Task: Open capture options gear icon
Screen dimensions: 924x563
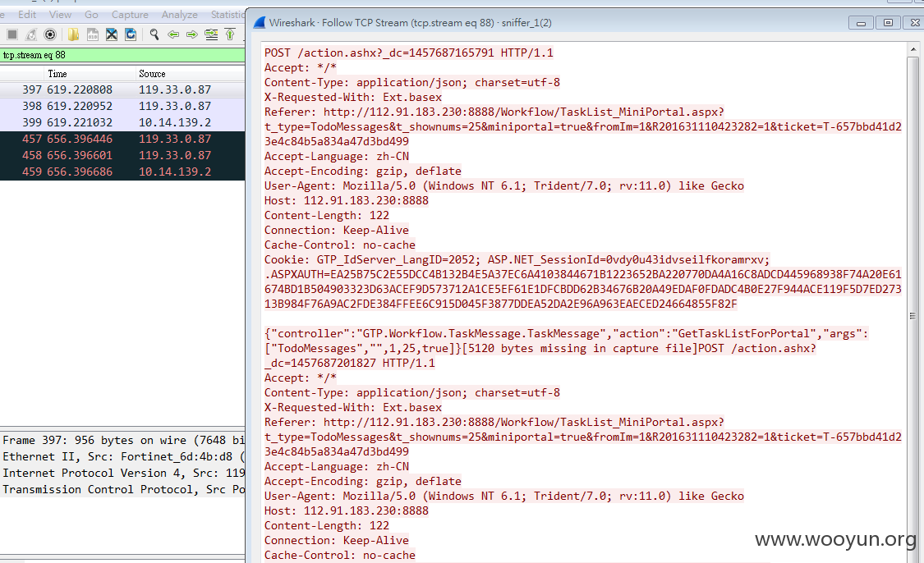Action: (50, 34)
